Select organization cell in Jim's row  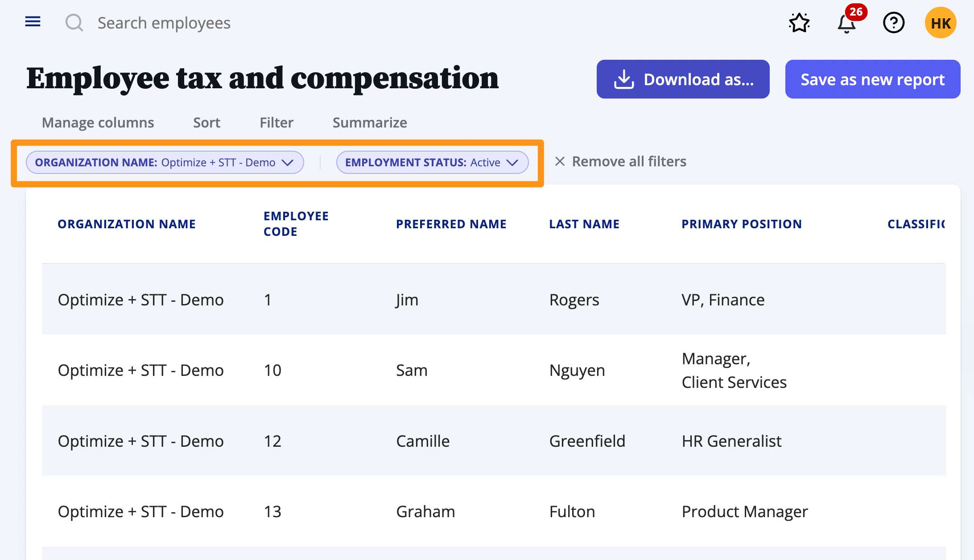pyautogui.click(x=140, y=300)
